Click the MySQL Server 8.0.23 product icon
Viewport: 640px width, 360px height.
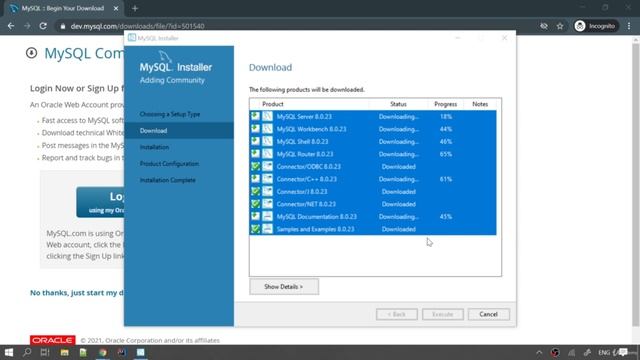coord(267,117)
